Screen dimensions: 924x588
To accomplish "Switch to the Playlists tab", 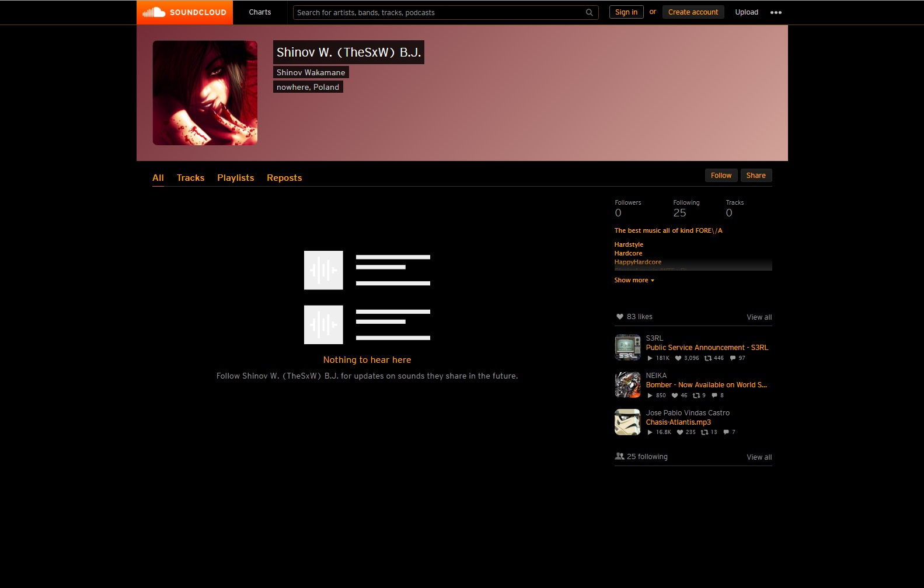I will click(x=236, y=178).
